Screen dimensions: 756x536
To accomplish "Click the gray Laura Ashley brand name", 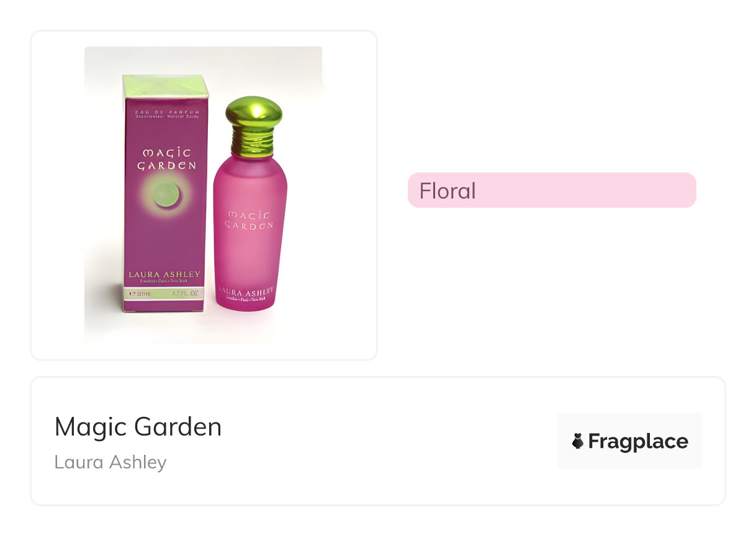I will 110,462.
